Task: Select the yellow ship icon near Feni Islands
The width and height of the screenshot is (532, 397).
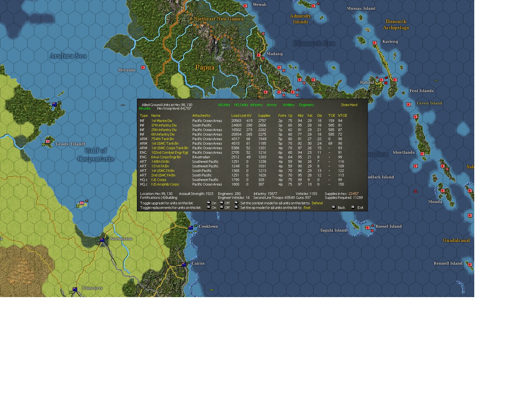Action: (436, 80)
